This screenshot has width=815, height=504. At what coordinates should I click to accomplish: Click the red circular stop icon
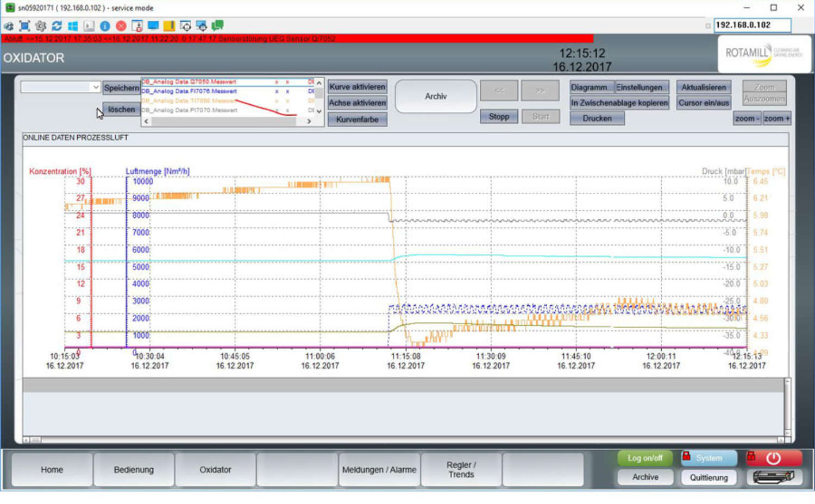pyautogui.click(x=121, y=26)
